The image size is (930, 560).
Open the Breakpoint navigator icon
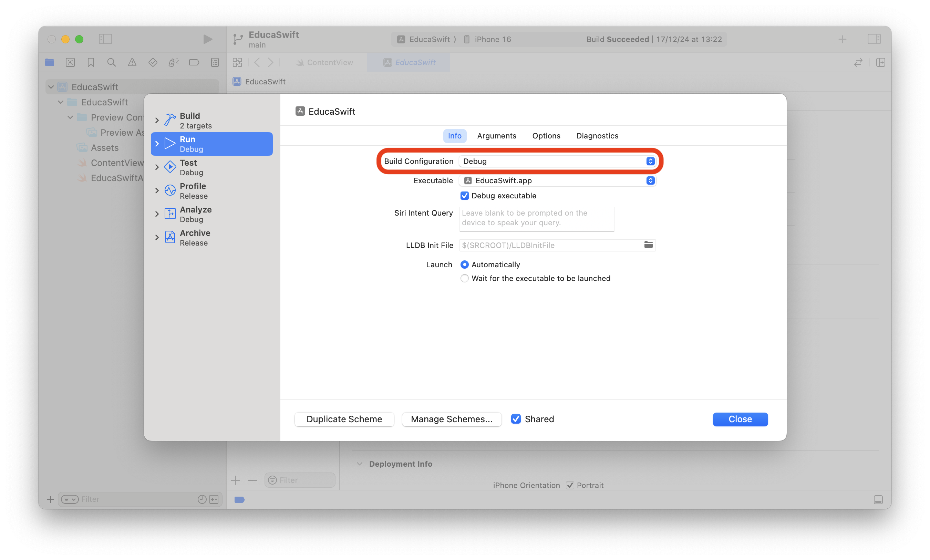point(194,62)
